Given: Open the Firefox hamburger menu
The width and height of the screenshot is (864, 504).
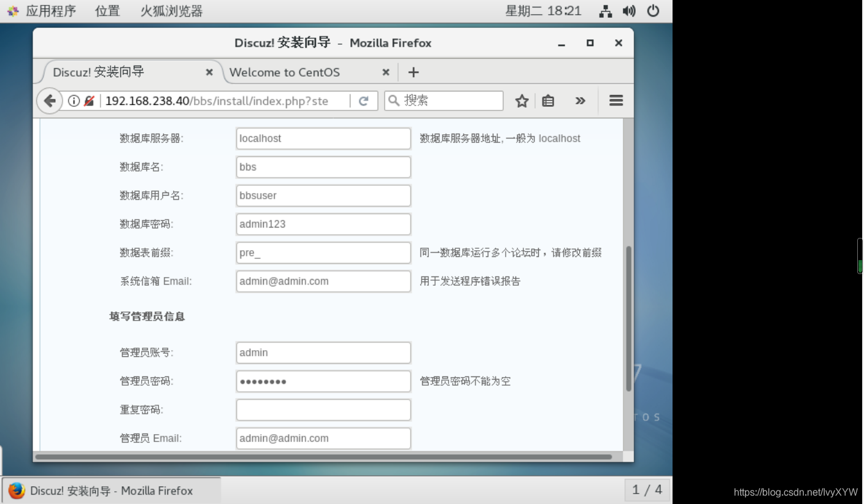Looking at the screenshot, I should 616,100.
